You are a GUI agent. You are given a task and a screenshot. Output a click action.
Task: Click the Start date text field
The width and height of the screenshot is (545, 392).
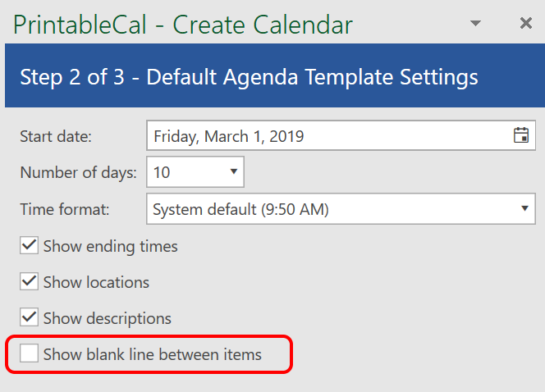[328, 136]
